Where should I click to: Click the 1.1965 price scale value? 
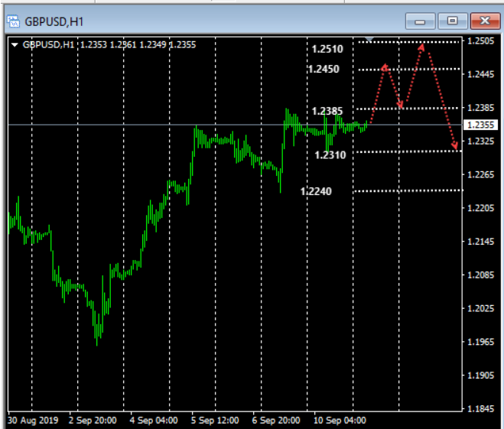[481, 342]
